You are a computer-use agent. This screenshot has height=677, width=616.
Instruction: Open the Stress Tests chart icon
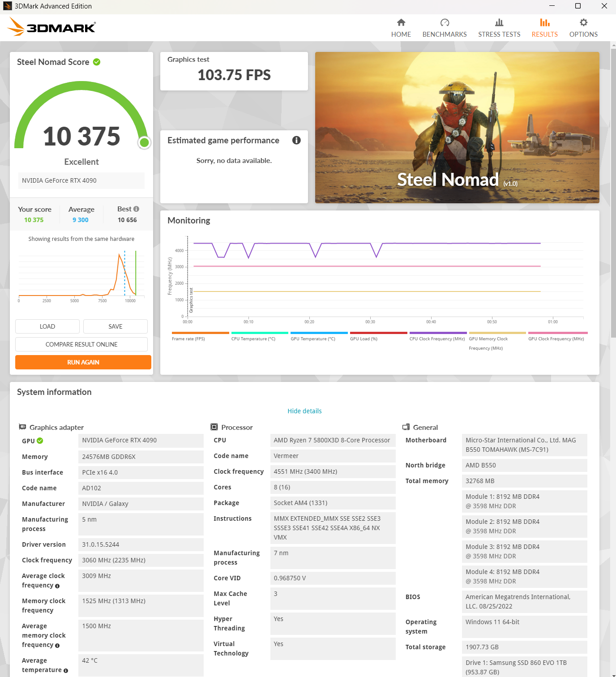coord(499,22)
